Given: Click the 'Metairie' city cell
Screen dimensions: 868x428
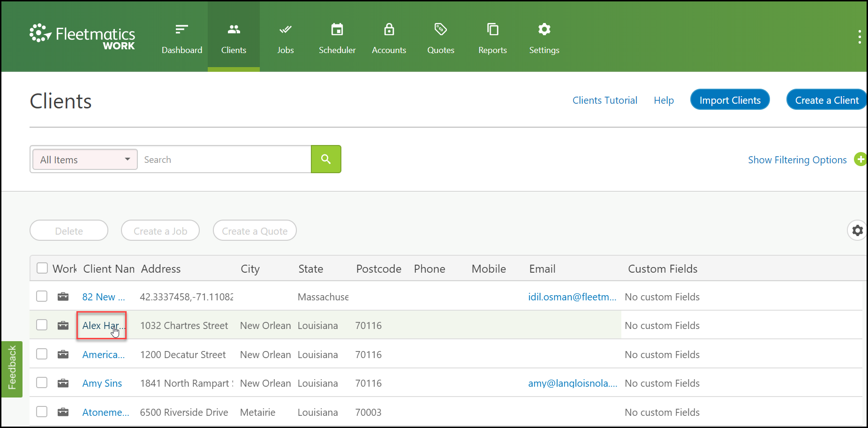Looking at the screenshot, I should (x=257, y=412).
